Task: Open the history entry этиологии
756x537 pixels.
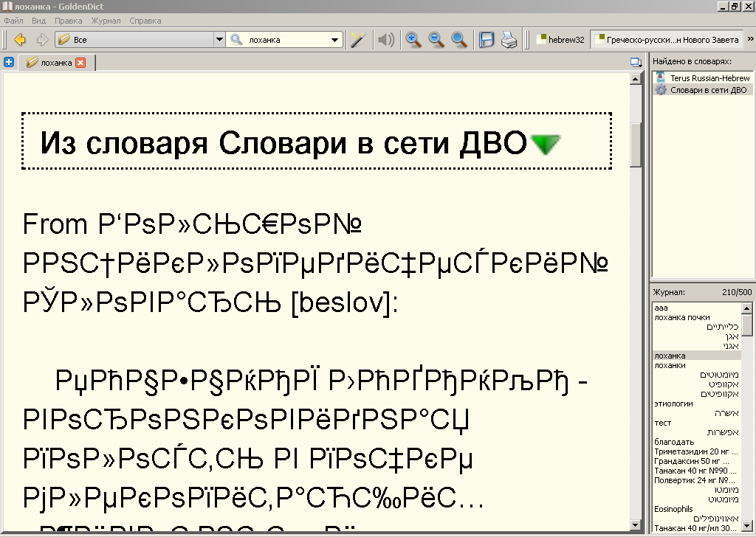Action: pyautogui.click(x=697, y=403)
